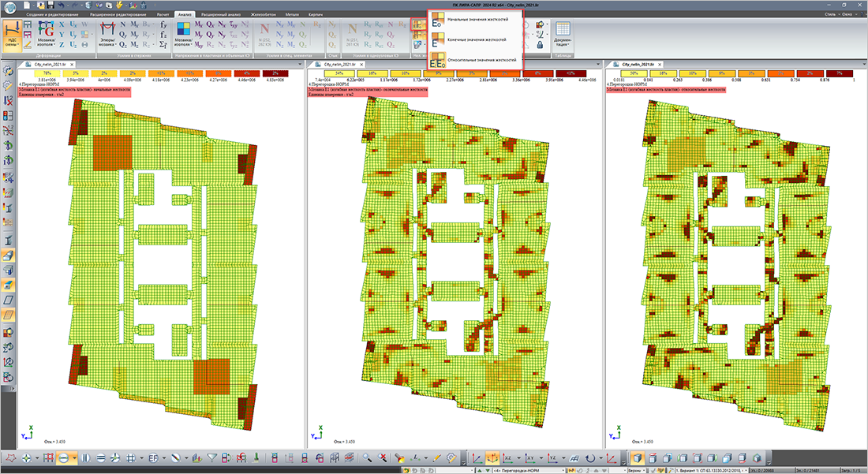The width and height of the screenshot is (868, 474).
Task: Show displacement along Z axis
Action: click(x=62, y=45)
